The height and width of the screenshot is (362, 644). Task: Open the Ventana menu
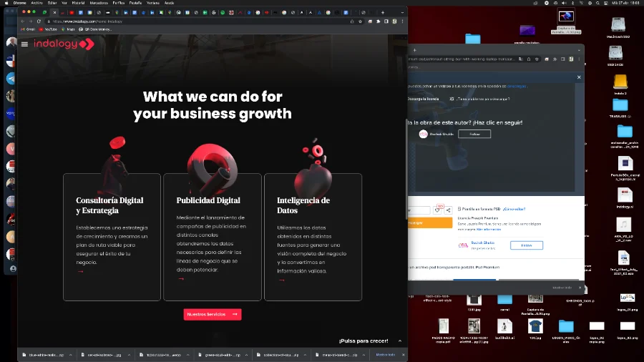pos(153,3)
